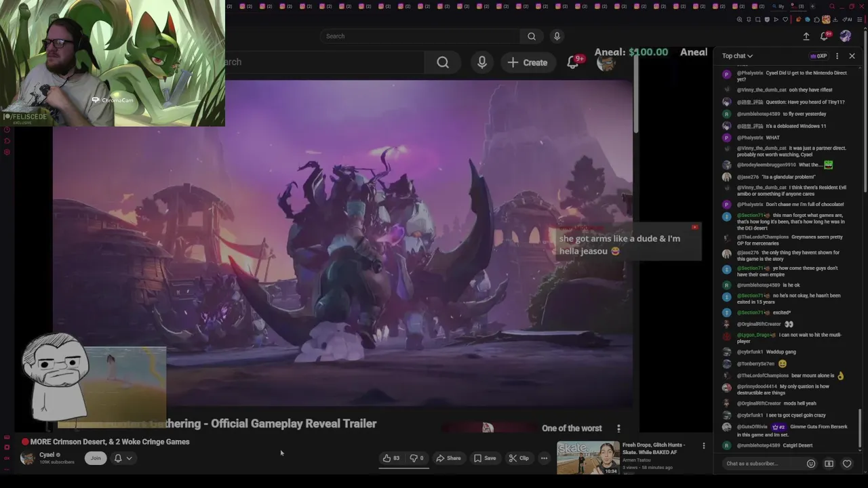Viewport: 868px width, 488px height.
Task: Open the browser main hamburger menu
Action: pos(859,20)
